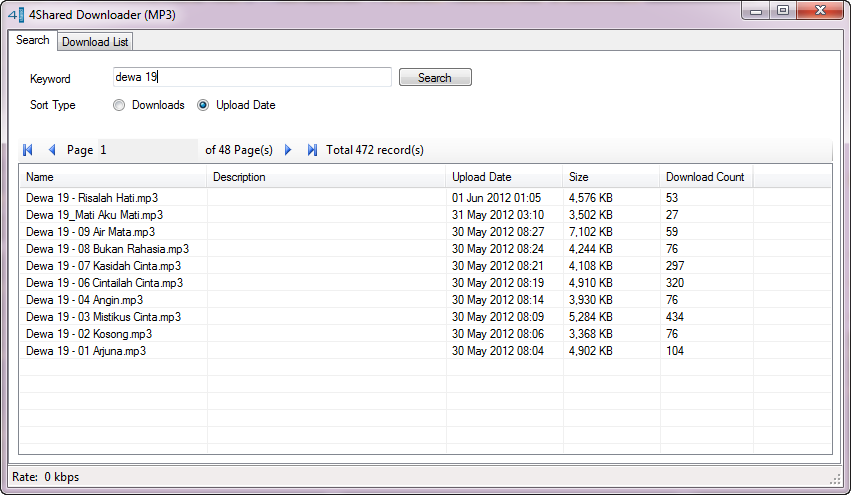This screenshot has width=851, height=495.
Task: Click size value 4,902 KB
Action: point(590,351)
